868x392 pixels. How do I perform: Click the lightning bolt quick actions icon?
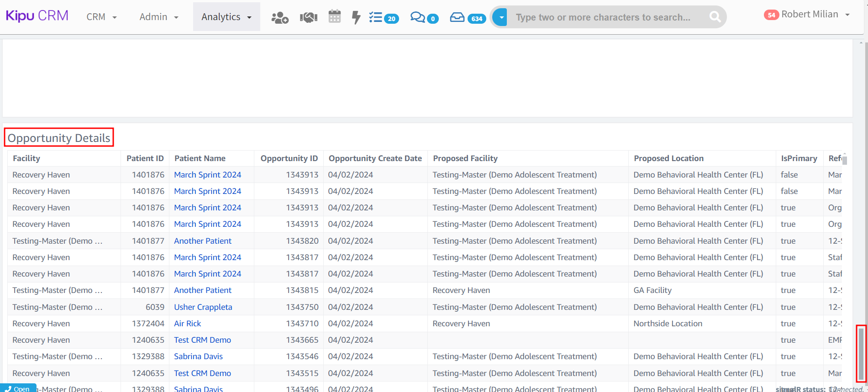point(356,17)
